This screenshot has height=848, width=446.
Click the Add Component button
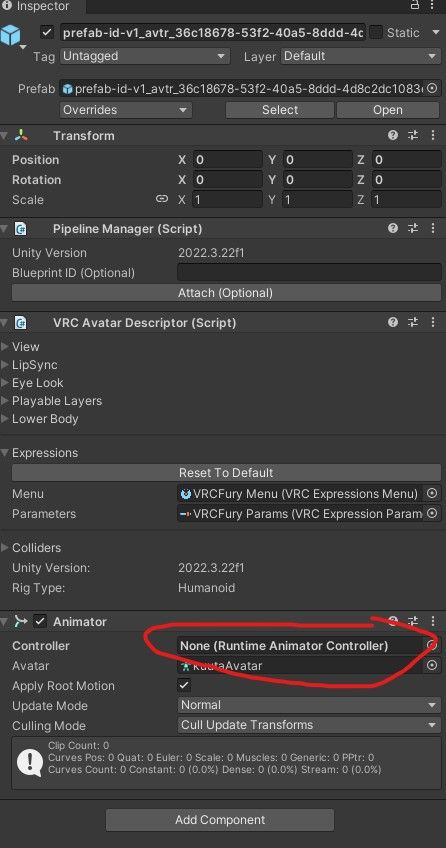(220, 820)
